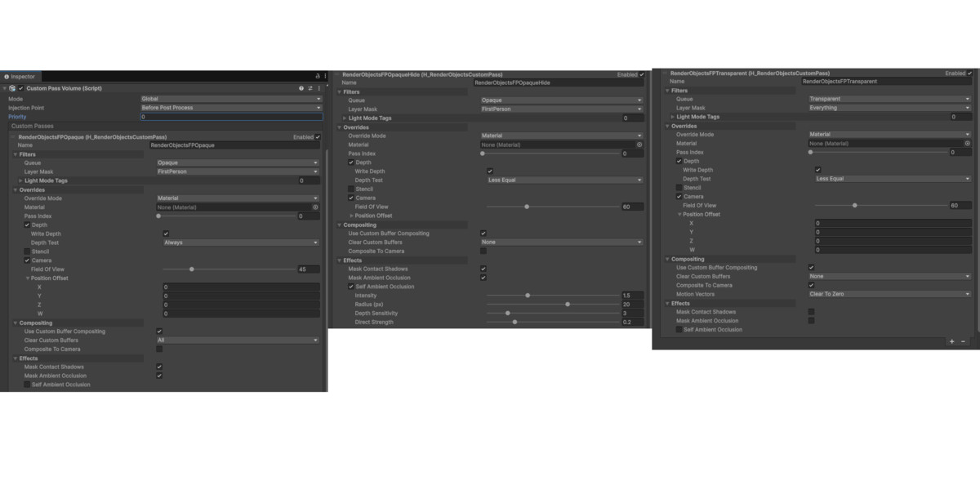Open Custom Pass Volume help icon
Viewport: 980px width, 494px height.
(x=301, y=87)
